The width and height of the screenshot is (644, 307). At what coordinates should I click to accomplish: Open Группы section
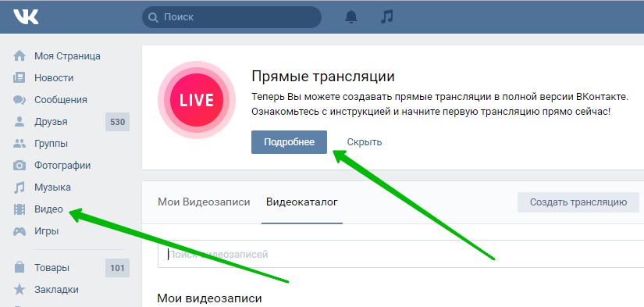coord(51,144)
